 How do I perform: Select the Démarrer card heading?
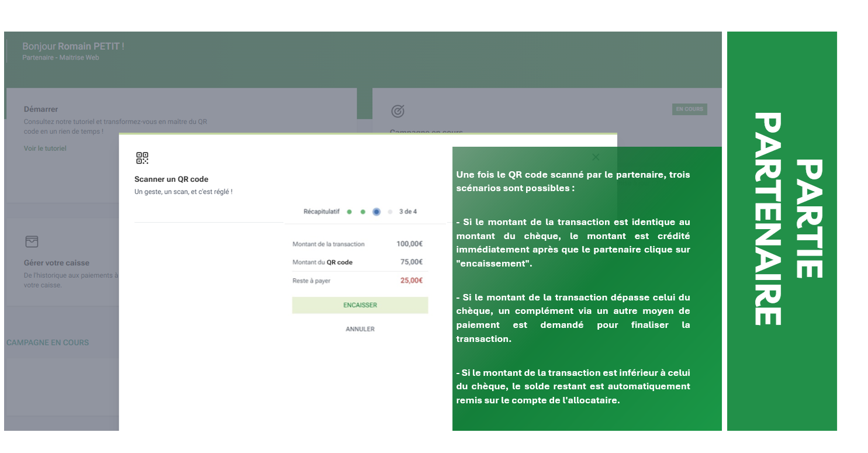41,109
